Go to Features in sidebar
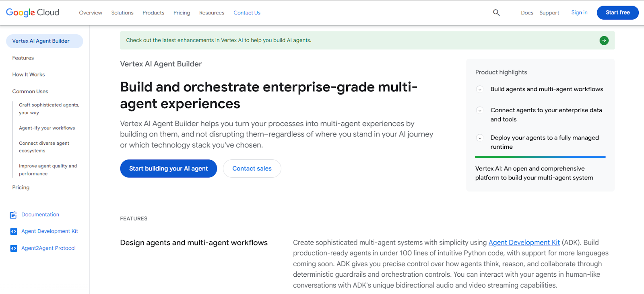The width and height of the screenshot is (644, 294). point(23,58)
